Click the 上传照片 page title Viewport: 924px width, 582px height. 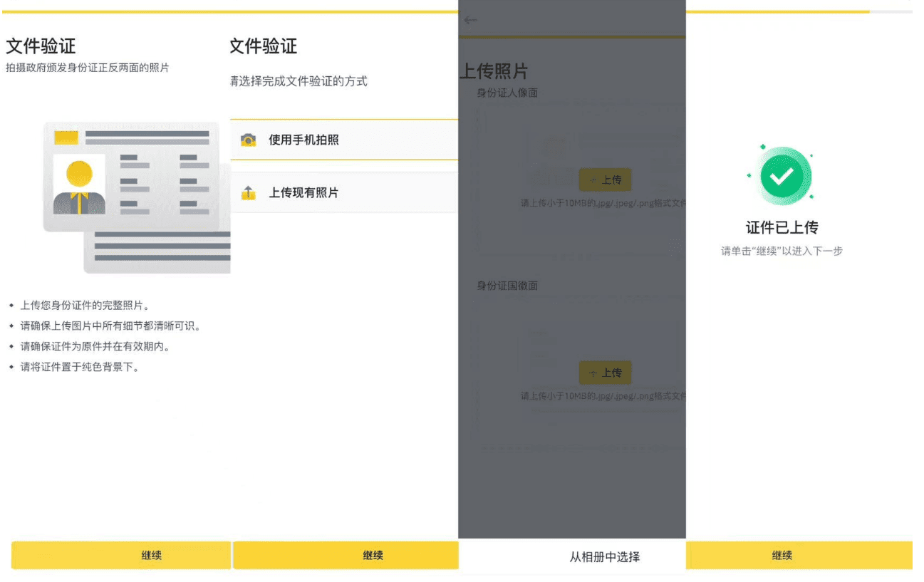[494, 71]
